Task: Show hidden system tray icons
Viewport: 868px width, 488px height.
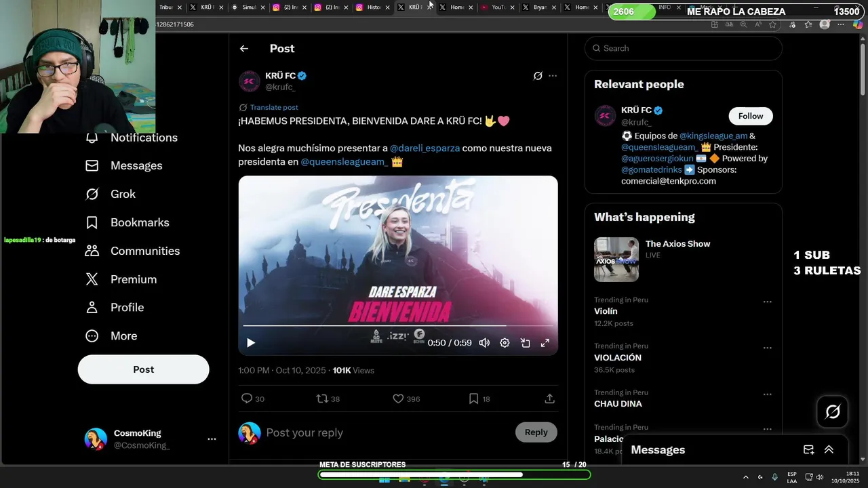Action: coord(746,477)
